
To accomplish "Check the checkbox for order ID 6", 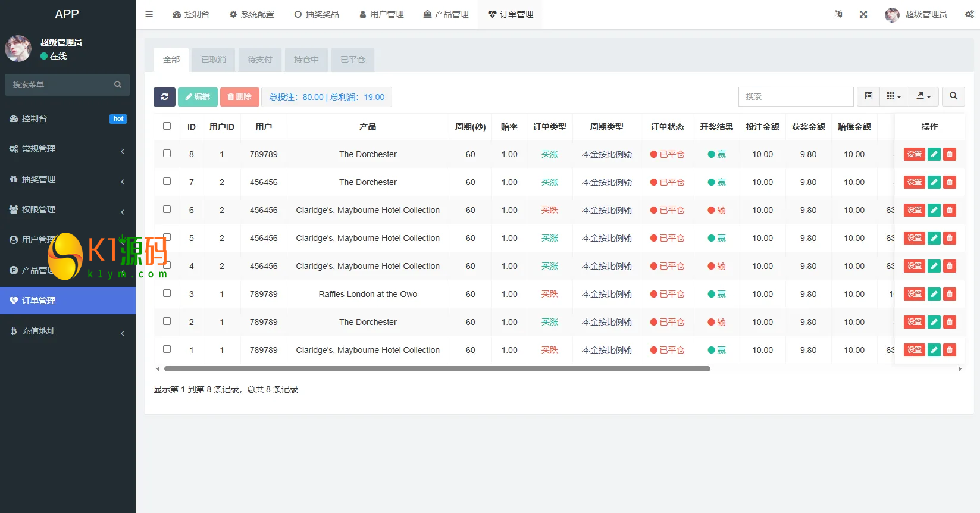I will 167,209.
